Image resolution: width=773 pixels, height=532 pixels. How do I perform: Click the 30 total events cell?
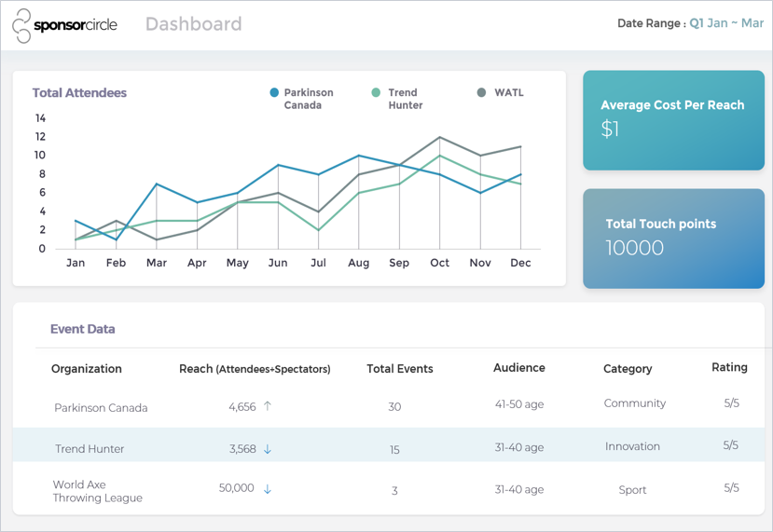click(394, 407)
